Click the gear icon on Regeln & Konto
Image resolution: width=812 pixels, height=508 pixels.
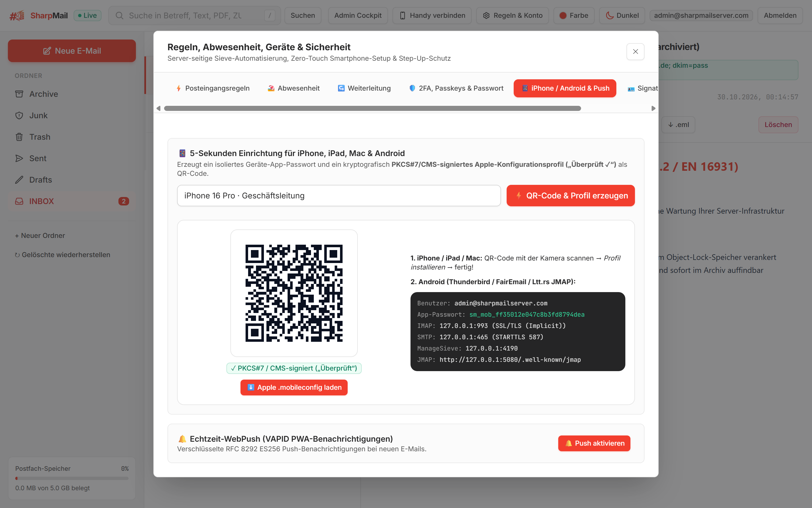coord(486,16)
